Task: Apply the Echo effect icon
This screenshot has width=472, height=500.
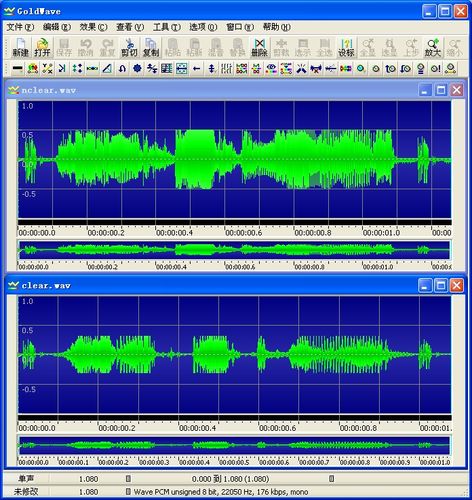Action: click(x=62, y=69)
